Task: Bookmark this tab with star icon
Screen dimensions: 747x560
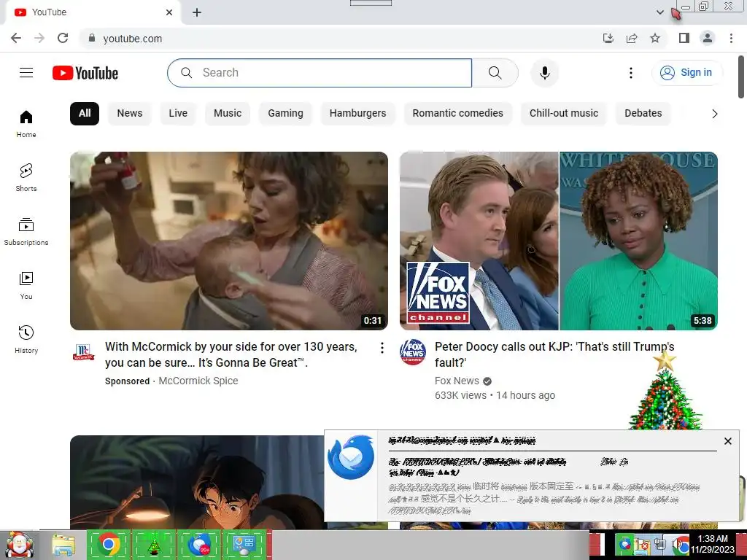Action: [x=655, y=38]
